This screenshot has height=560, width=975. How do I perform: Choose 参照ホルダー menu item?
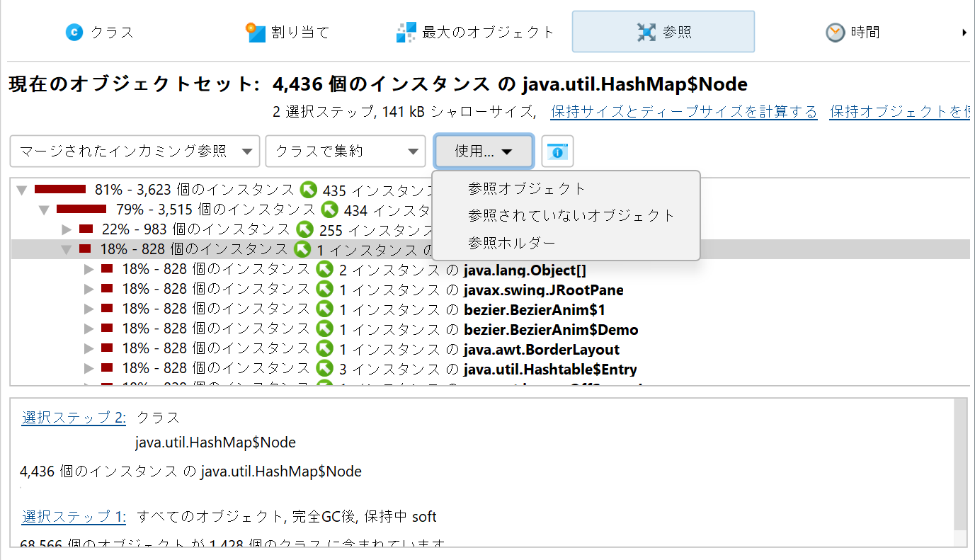click(x=512, y=243)
